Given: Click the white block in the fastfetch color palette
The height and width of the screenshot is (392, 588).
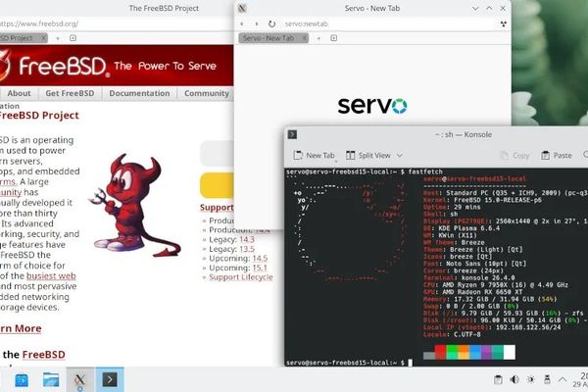Looking at the screenshot, I should click(510, 353).
